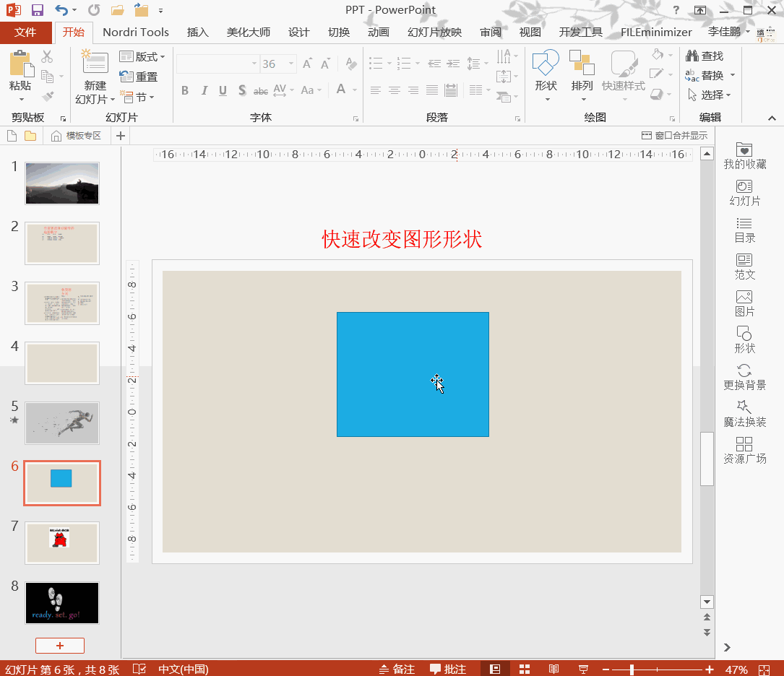Toggle Italic text formatting
Screen dimensions: 784x676
pyautogui.click(x=204, y=90)
